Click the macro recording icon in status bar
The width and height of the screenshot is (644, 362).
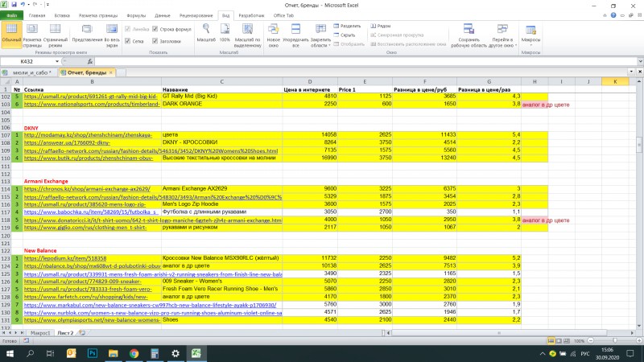[27, 340]
